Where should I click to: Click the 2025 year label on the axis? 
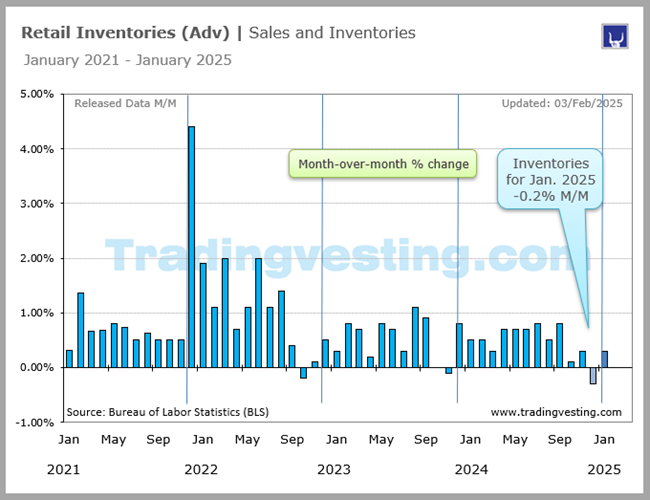[x=604, y=469]
